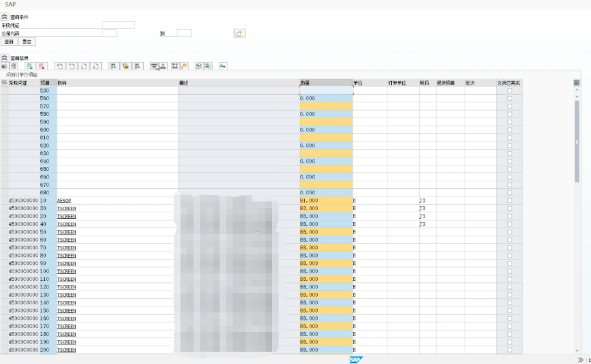
Task: Click the orange-dot icon next to layout icon
Action: tap(184, 66)
